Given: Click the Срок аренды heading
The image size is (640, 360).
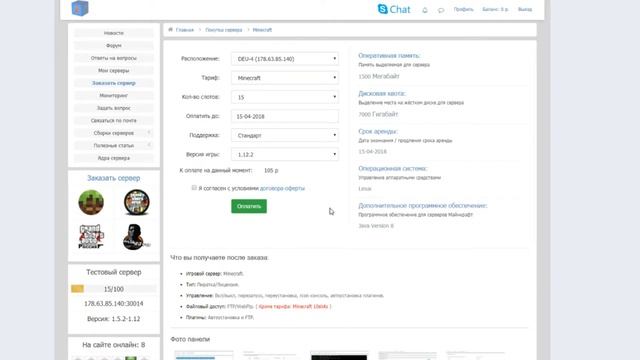Looking at the screenshot, I should coord(378,131).
